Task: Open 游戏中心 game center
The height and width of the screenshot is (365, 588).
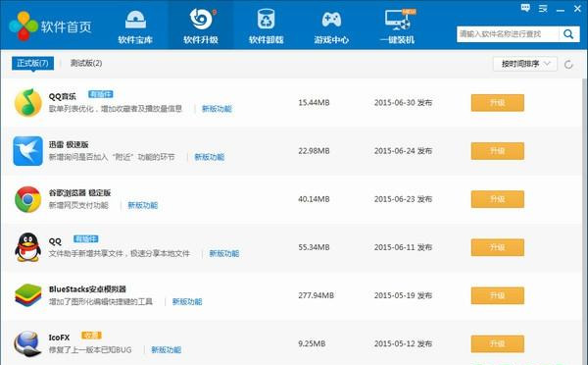Action: pos(331,26)
